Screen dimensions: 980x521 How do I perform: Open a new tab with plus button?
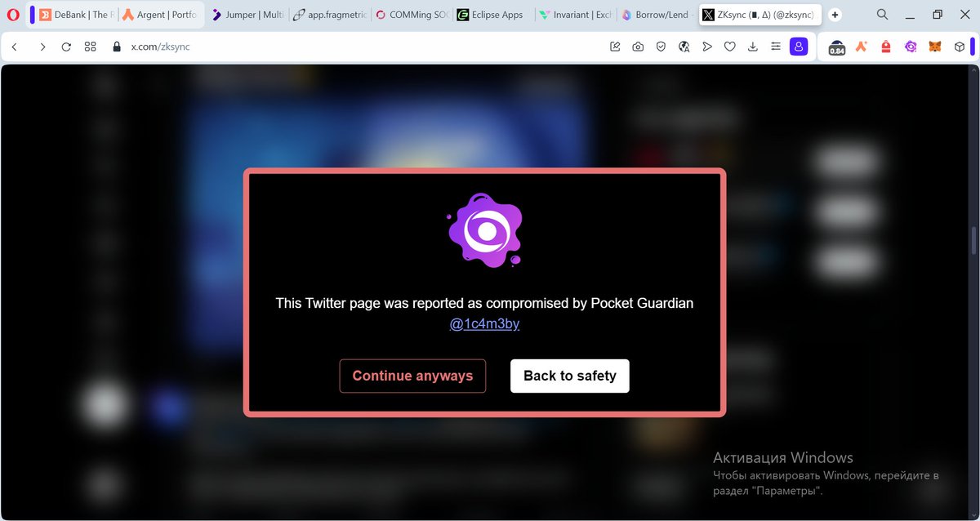click(x=835, y=15)
